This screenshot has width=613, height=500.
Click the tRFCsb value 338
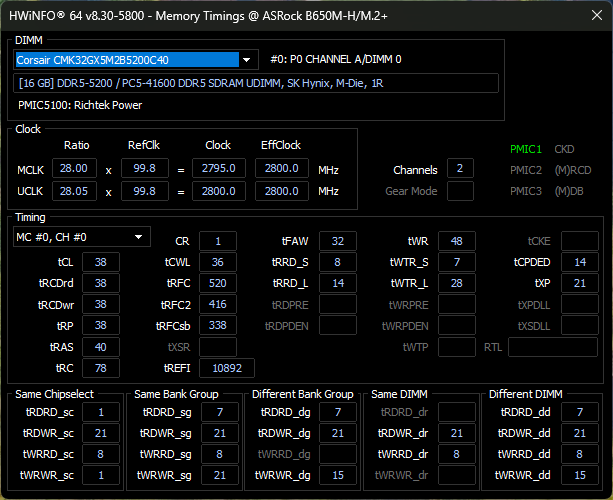click(x=218, y=325)
